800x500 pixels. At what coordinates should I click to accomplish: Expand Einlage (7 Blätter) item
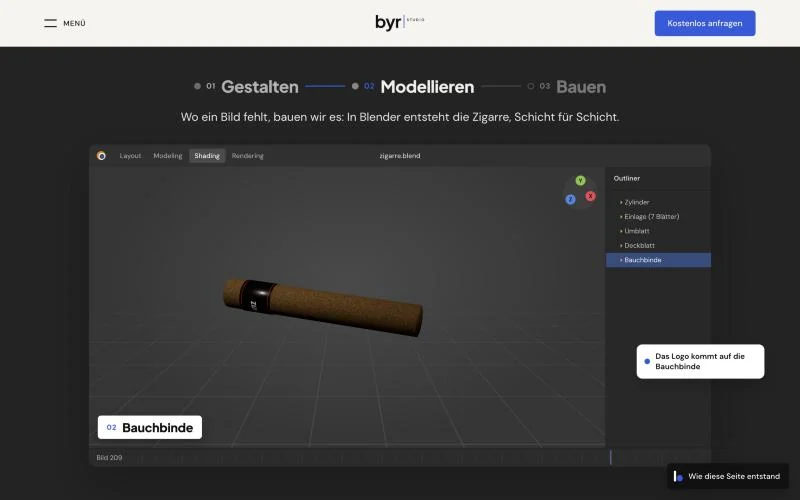658,216
